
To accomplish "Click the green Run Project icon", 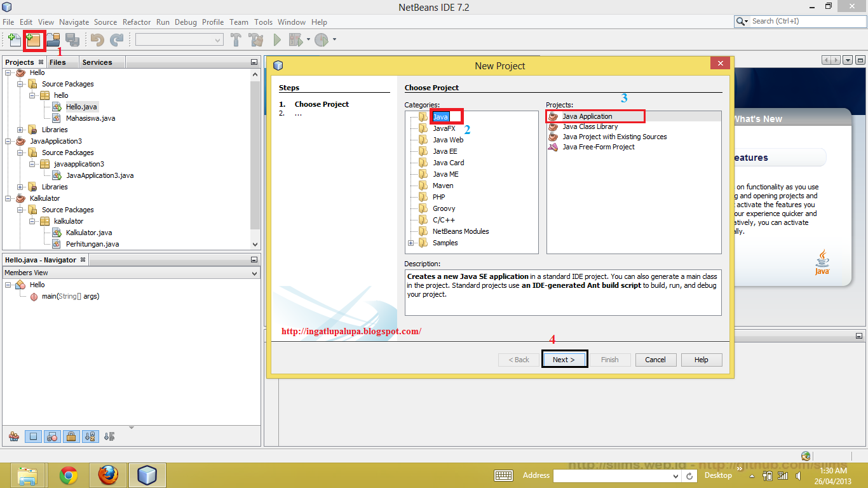I will (x=277, y=40).
